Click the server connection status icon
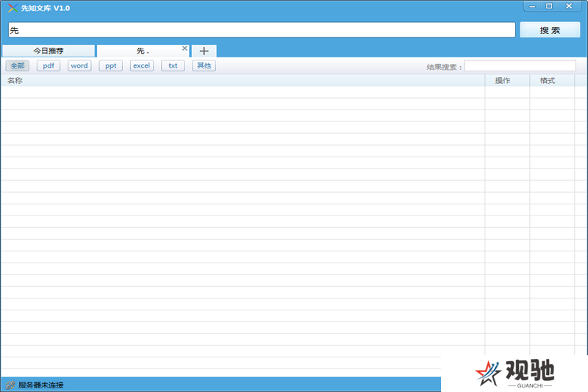 (x=10, y=385)
